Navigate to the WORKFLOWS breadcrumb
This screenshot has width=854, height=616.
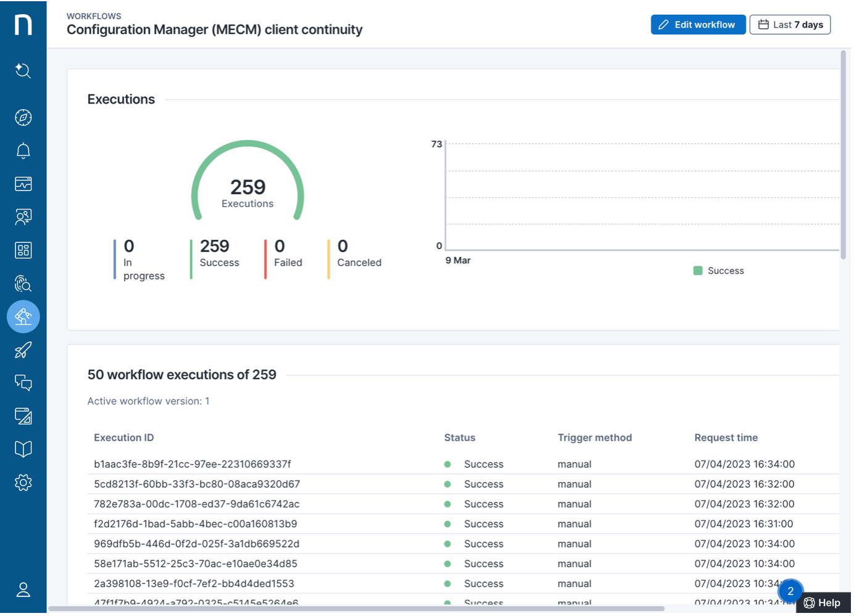[94, 16]
